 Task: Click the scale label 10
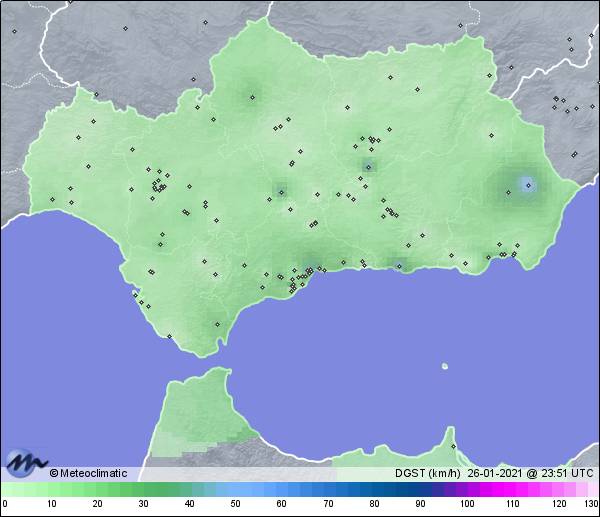tap(52, 504)
